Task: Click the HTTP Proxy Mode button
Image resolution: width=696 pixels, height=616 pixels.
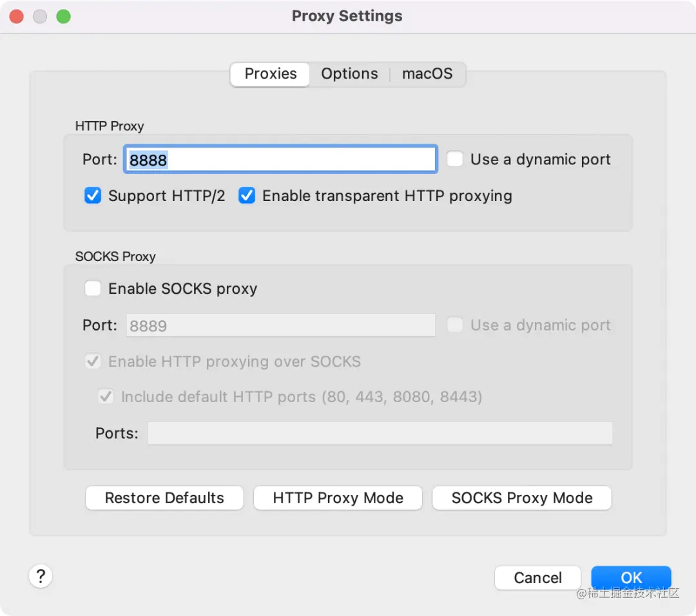Action: pyautogui.click(x=338, y=498)
